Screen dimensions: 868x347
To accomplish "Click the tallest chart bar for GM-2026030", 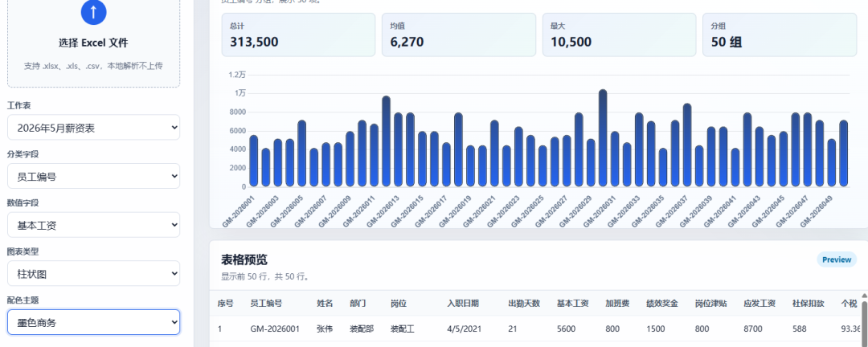I will click(x=603, y=138).
